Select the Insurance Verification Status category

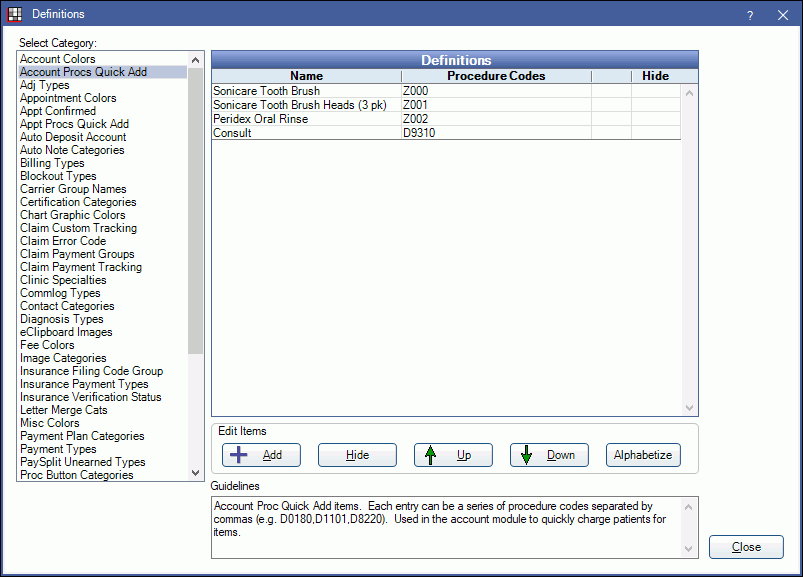pyautogui.click(x=102, y=397)
